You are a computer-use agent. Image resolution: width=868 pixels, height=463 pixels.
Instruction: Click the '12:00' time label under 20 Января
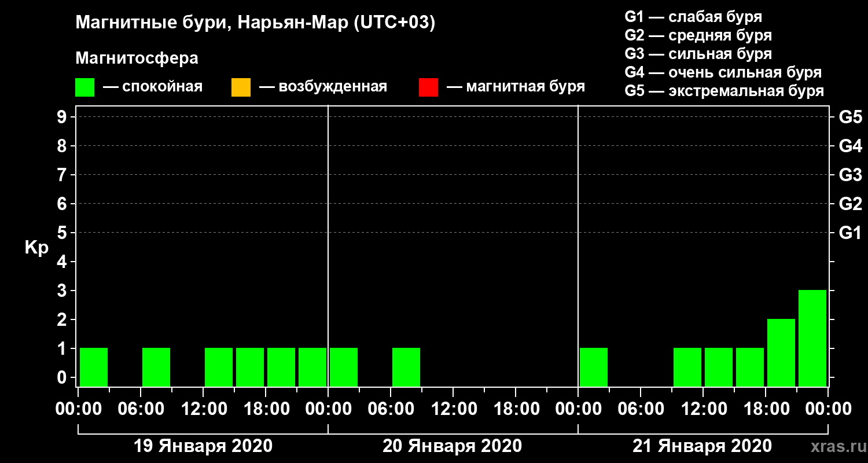(x=453, y=409)
